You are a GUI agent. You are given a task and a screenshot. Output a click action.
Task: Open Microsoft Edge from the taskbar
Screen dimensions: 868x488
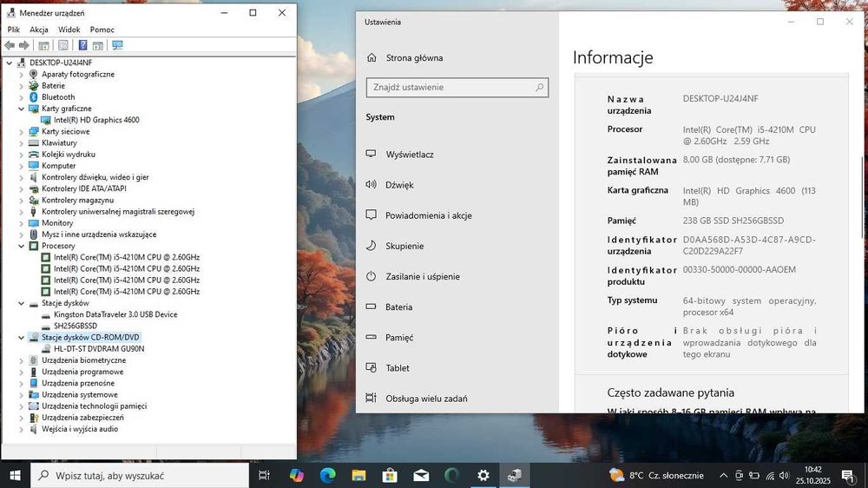coord(328,475)
